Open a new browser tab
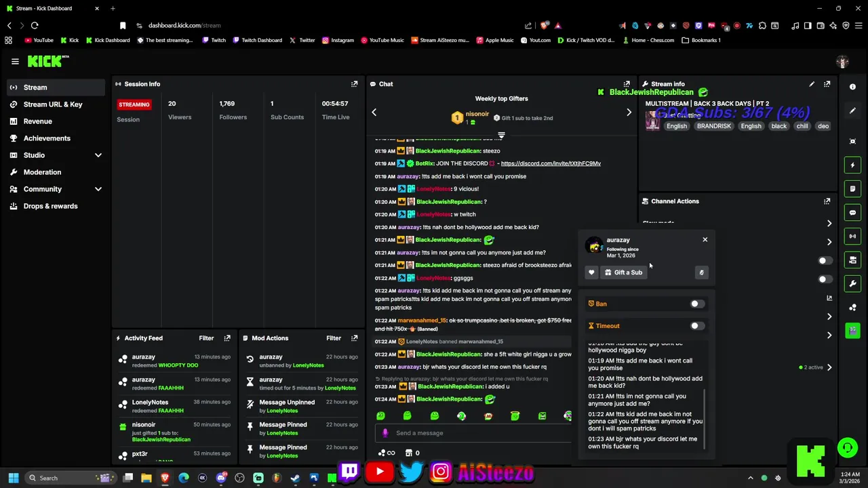This screenshot has width=868, height=488. click(113, 8)
